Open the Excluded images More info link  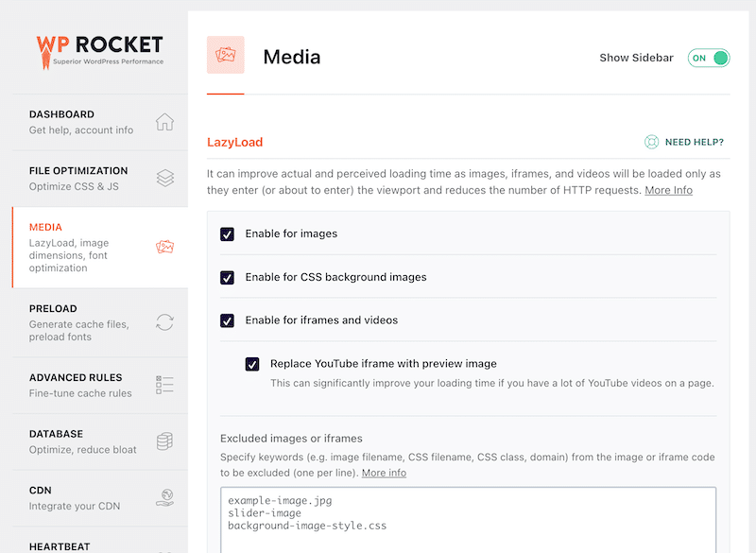(384, 473)
